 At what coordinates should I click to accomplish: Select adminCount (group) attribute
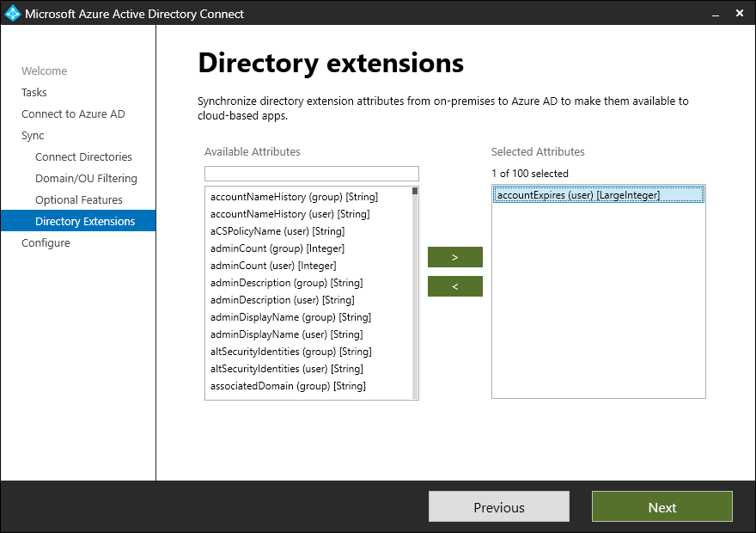point(270,248)
